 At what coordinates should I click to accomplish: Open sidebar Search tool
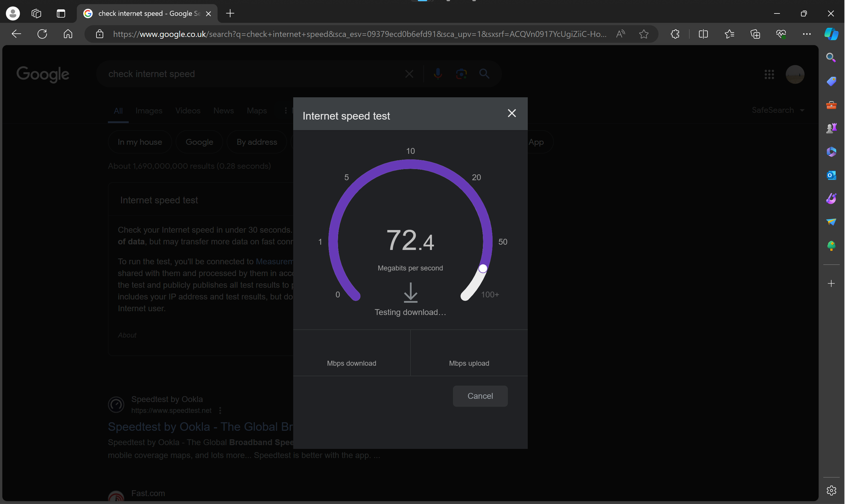point(831,57)
